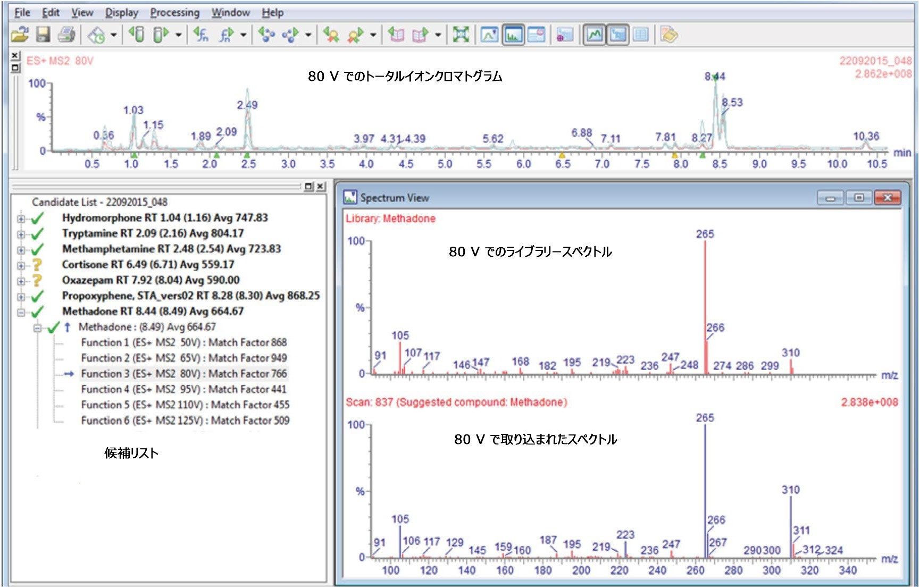Open the File menu
The height and width of the screenshot is (588, 920).
click(x=22, y=12)
